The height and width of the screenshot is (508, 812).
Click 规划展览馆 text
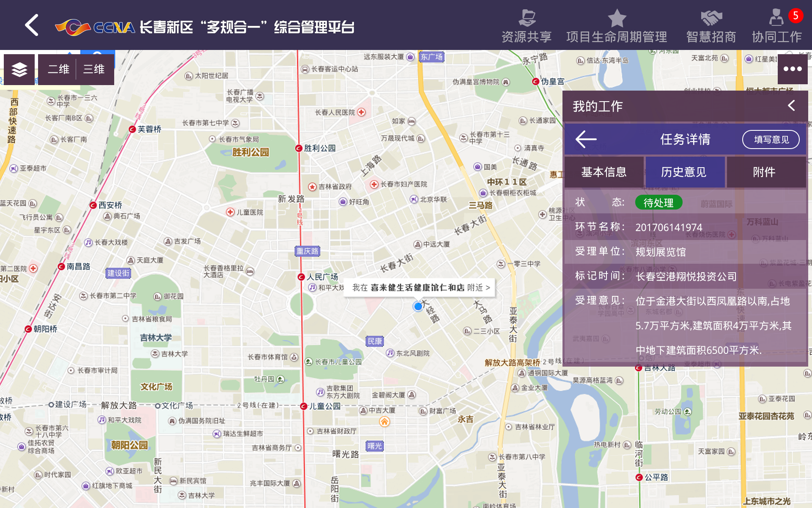point(661,252)
